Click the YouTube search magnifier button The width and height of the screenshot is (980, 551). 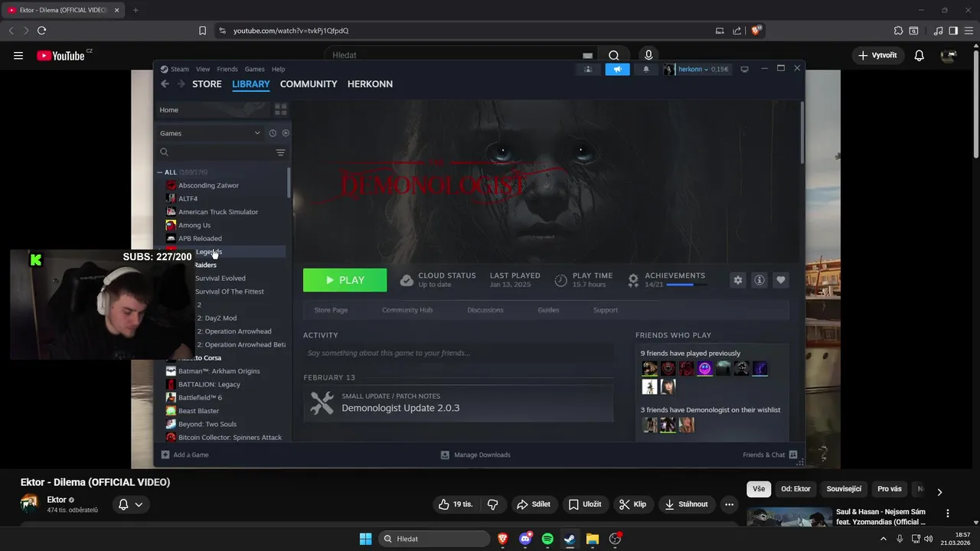613,55
